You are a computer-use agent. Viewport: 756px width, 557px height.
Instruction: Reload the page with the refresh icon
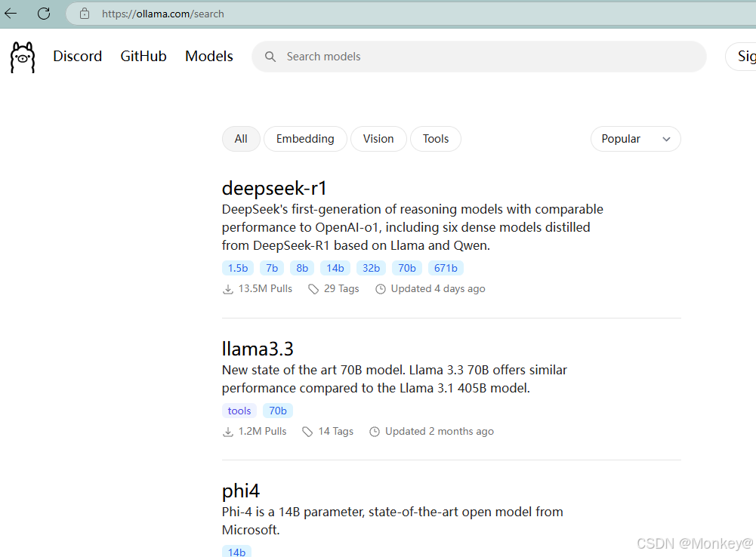(44, 14)
